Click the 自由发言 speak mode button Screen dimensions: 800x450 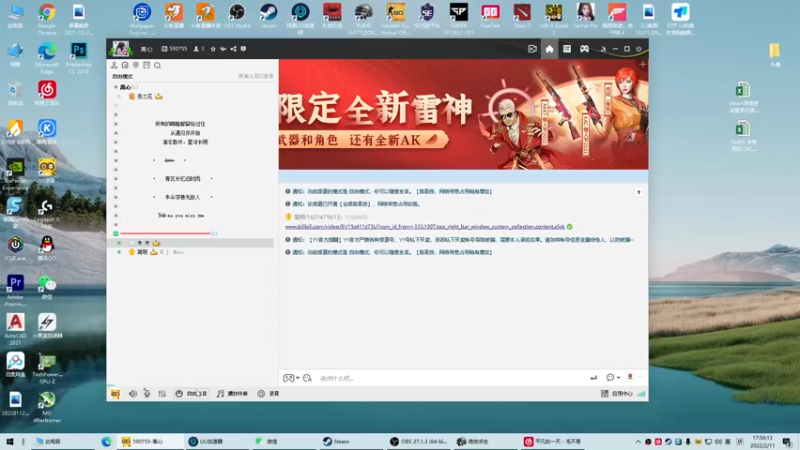pos(191,394)
